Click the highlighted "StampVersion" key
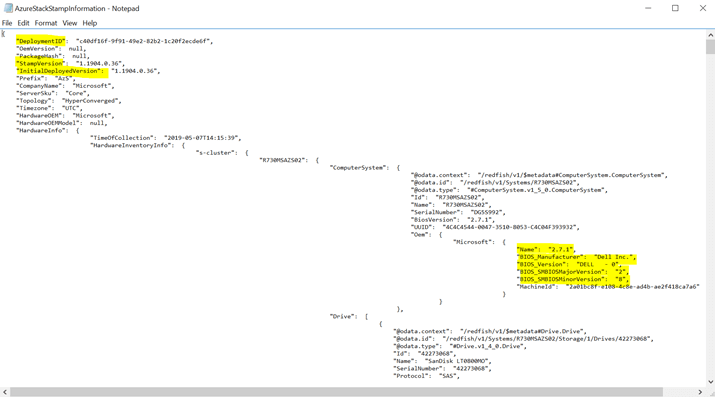The height and width of the screenshot is (397, 715). (41, 63)
